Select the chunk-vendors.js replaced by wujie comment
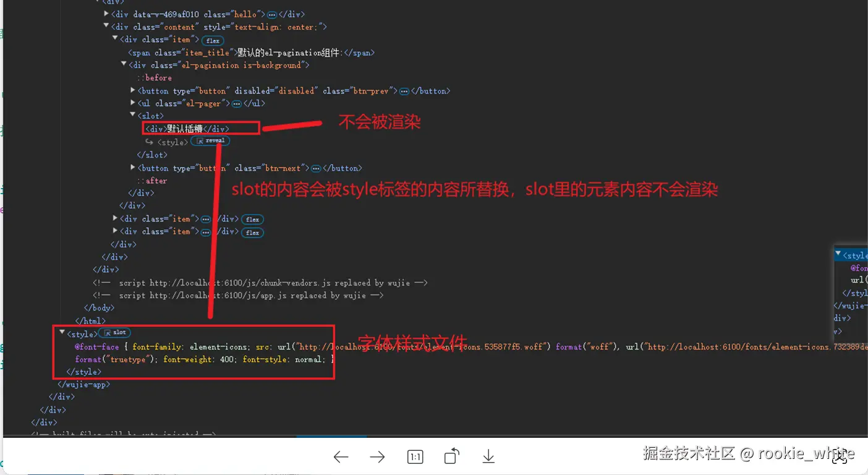 coord(260,283)
